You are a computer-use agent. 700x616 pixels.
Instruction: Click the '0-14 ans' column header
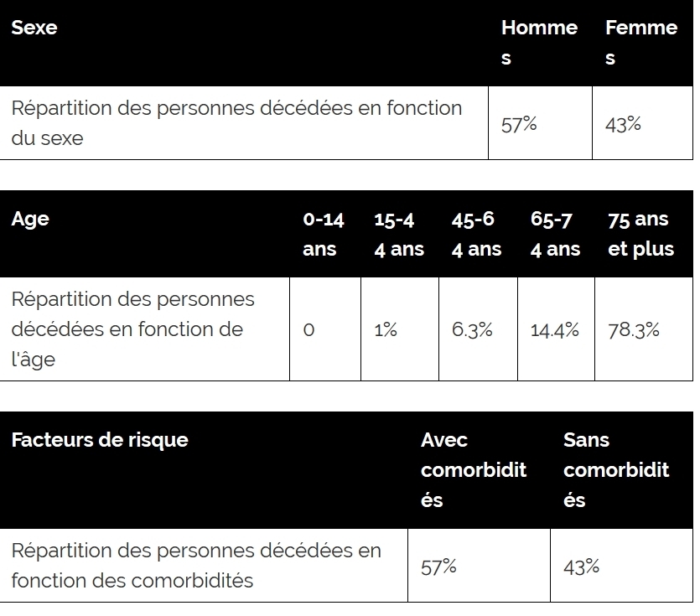(x=324, y=234)
